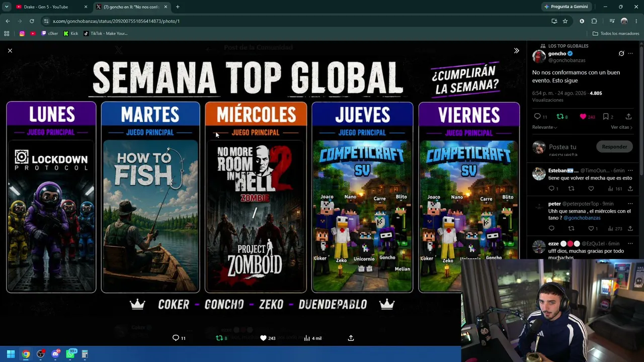This screenshot has height=362, width=644.
Task: Open the Windows Start menu
Action: pyautogui.click(x=11, y=354)
